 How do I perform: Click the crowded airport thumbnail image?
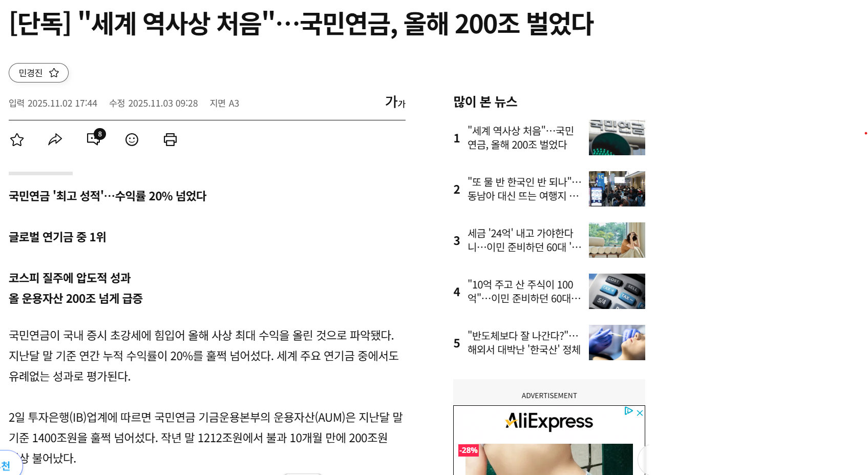coord(617,189)
